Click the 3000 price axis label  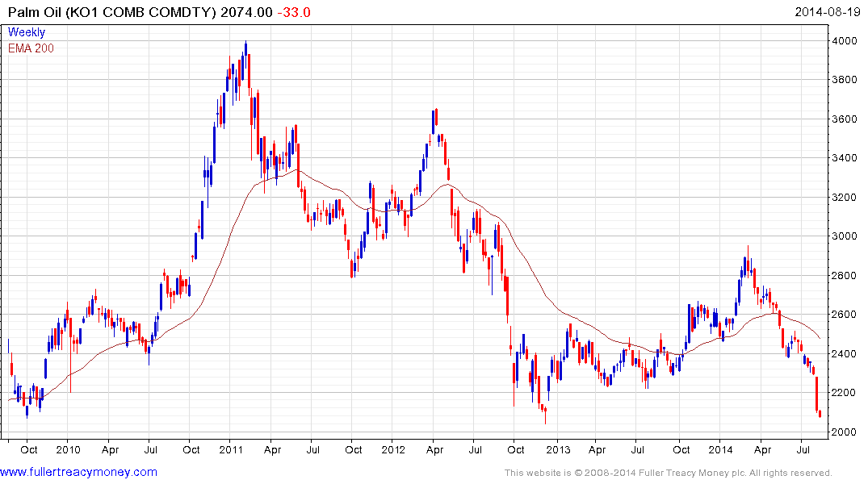[845, 236]
